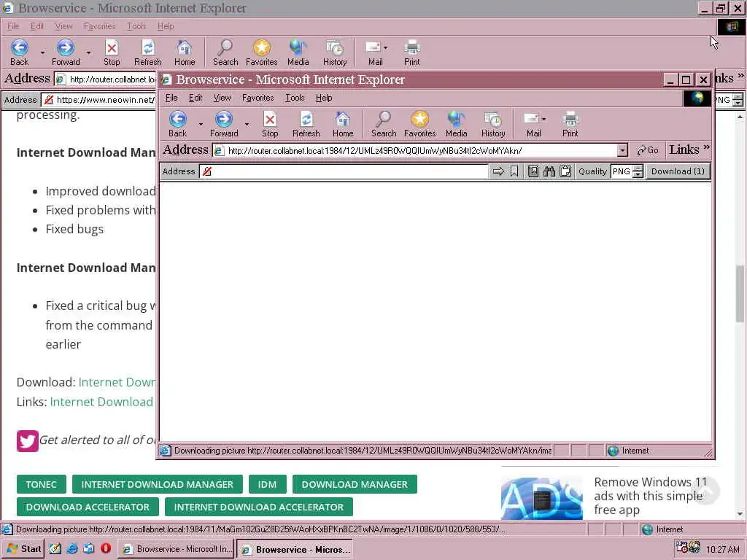
Task: Click Home in the front IE window
Action: [343, 124]
